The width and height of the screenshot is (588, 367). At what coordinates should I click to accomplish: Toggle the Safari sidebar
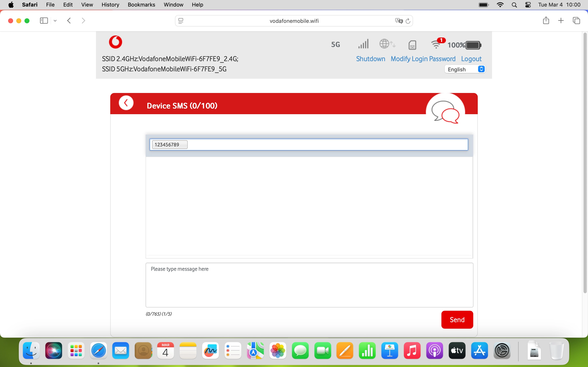44,21
